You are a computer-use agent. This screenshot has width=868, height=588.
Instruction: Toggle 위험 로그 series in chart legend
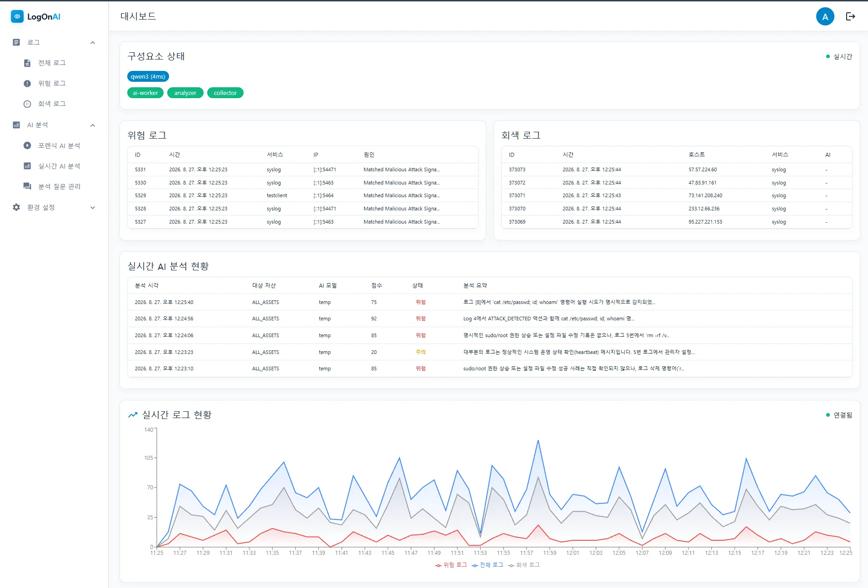[451, 565]
